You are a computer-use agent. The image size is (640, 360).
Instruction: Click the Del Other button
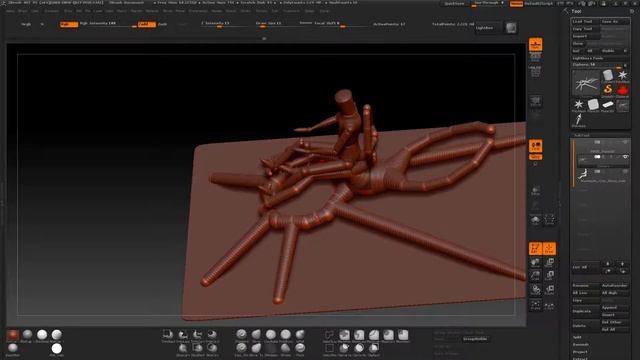pos(615,322)
